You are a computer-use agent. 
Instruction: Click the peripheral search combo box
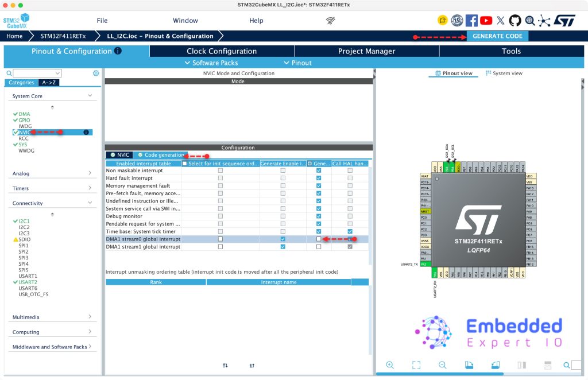click(37, 73)
